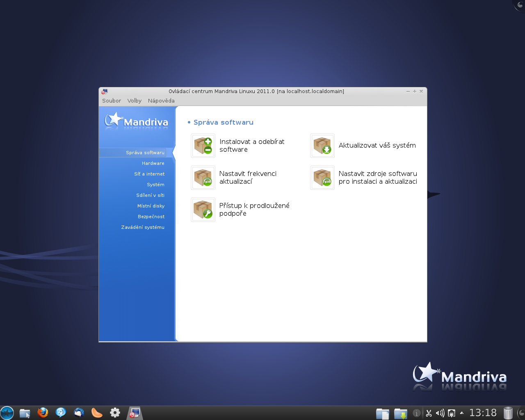The width and height of the screenshot is (525, 420).
Task: Click the Control Center taskbar entry
Action: pyautogui.click(x=135, y=413)
